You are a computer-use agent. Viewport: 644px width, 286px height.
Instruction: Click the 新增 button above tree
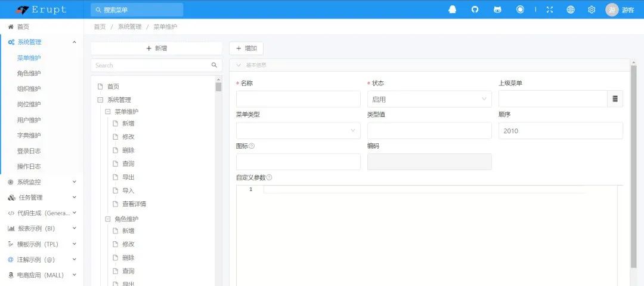[x=156, y=48]
